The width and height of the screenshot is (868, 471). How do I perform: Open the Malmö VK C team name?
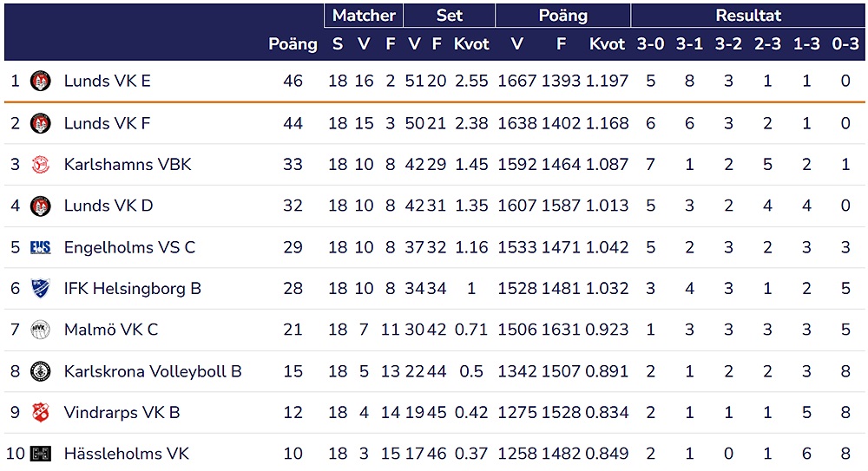click(x=111, y=330)
